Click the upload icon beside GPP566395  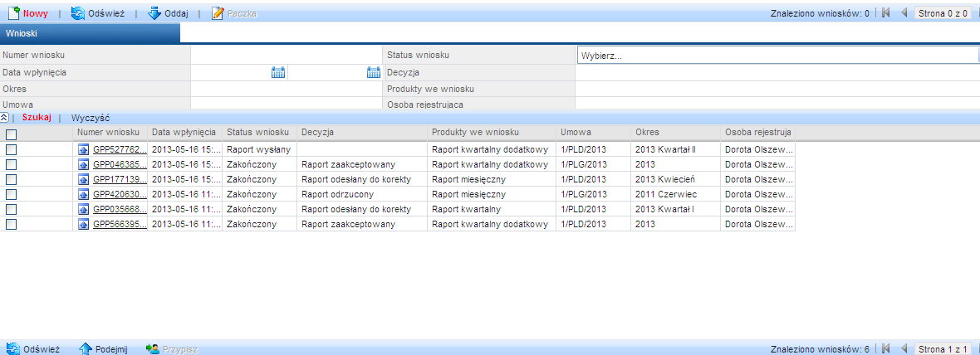click(84, 224)
